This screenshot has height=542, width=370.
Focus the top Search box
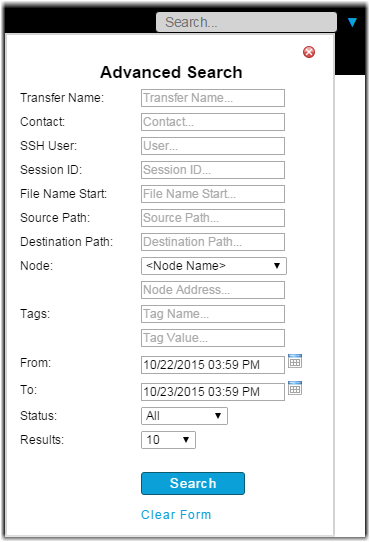(247, 22)
